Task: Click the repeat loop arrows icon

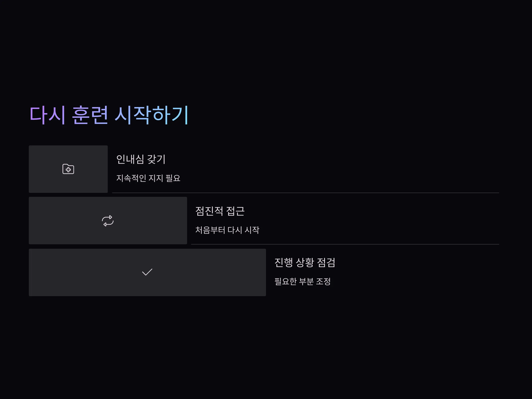Action: coord(108,221)
